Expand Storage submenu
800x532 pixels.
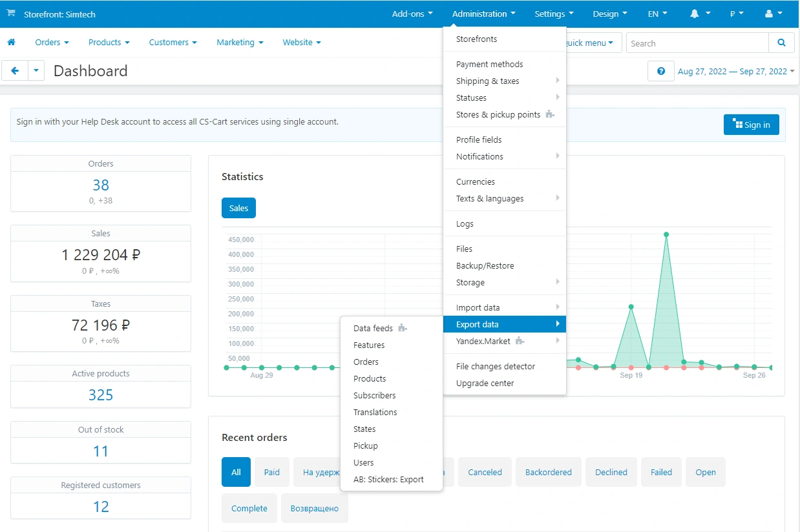[x=505, y=282]
